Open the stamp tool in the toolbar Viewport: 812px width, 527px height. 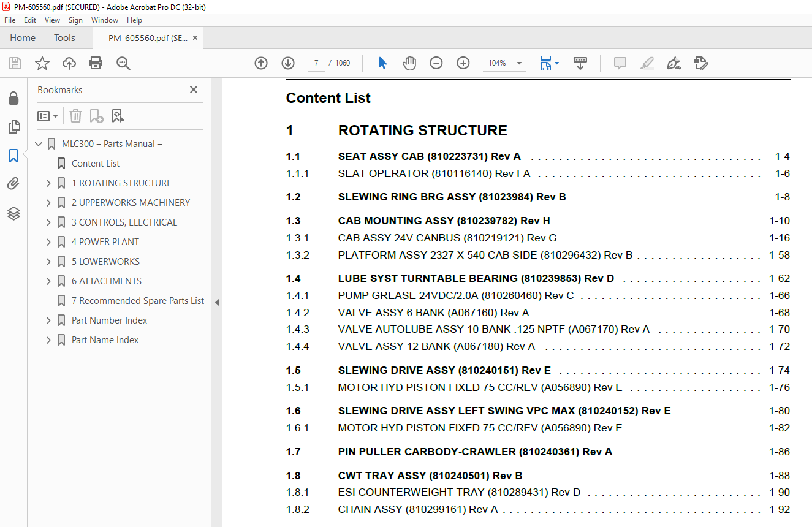click(701, 63)
